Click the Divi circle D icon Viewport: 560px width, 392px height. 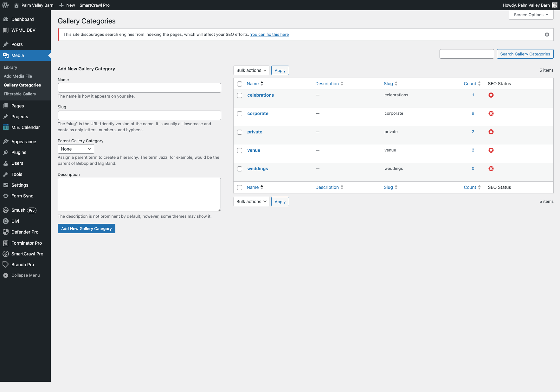pyautogui.click(x=6, y=221)
